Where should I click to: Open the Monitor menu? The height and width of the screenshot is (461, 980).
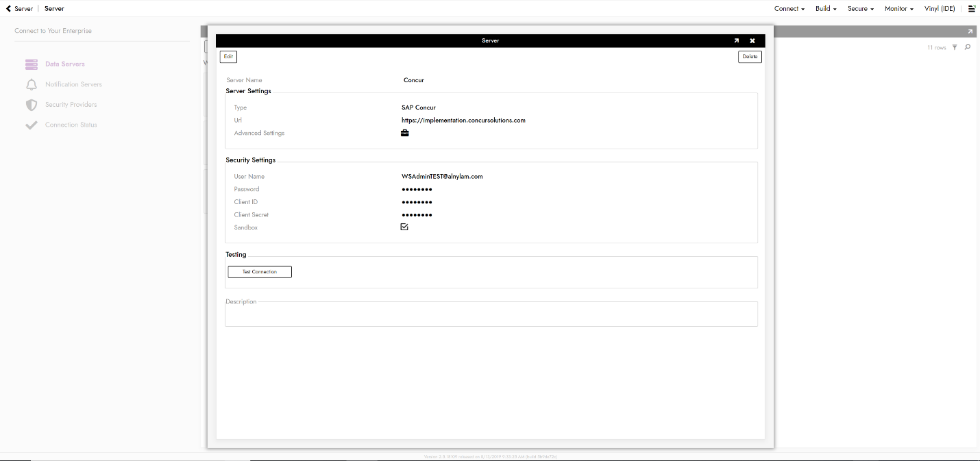[x=898, y=9]
